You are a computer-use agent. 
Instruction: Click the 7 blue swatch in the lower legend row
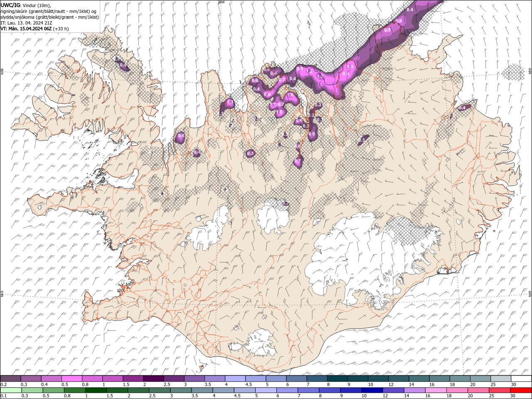tap(308, 390)
